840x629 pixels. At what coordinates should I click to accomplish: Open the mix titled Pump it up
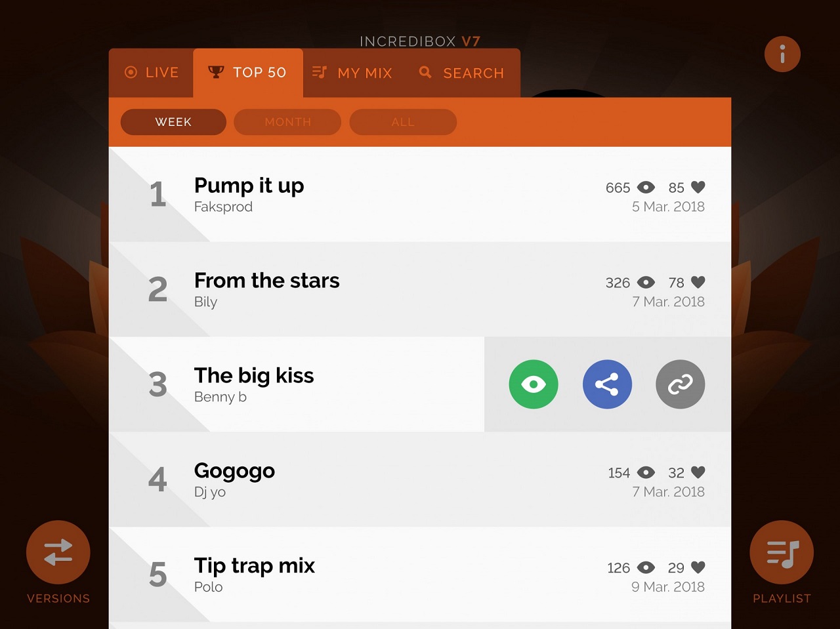point(249,186)
